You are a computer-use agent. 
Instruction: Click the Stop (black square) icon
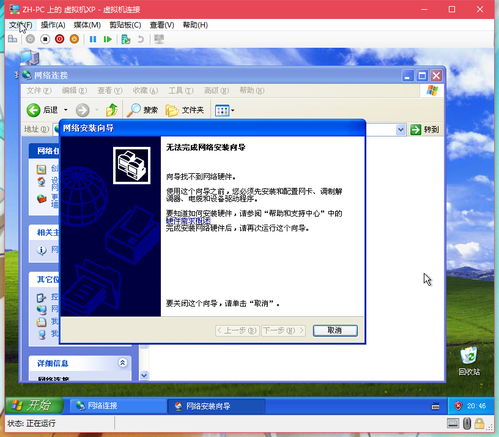tap(45, 39)
